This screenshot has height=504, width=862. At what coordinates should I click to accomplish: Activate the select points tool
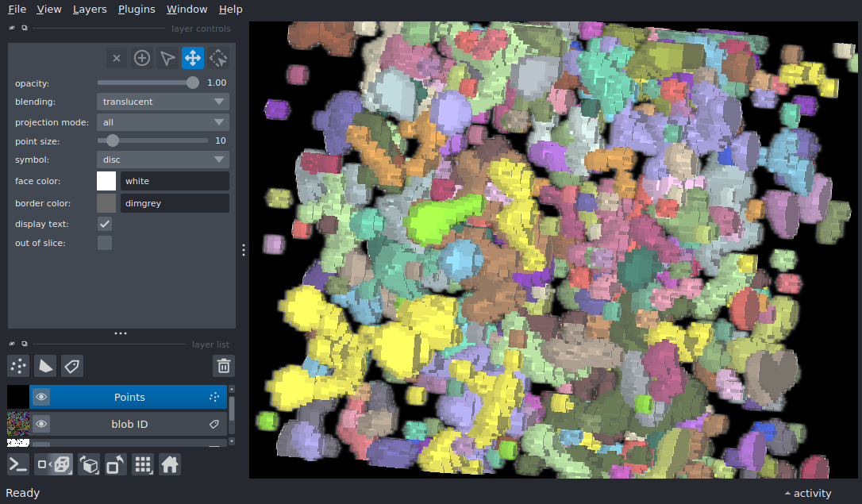pyautogui.click(x=167, y=58)
